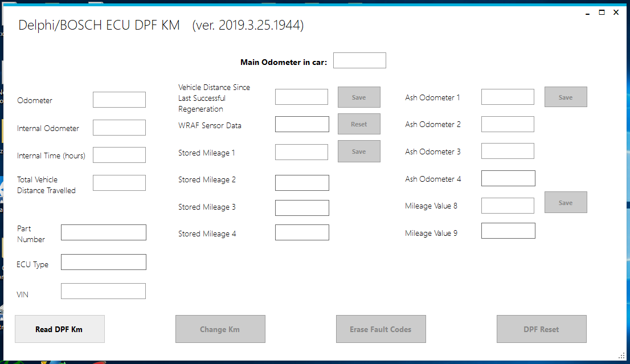This screenshot has width=630, height=364.
Task: Click the Erase Fault Codes button
Action: pyautogui.click(x=381, y=329)
